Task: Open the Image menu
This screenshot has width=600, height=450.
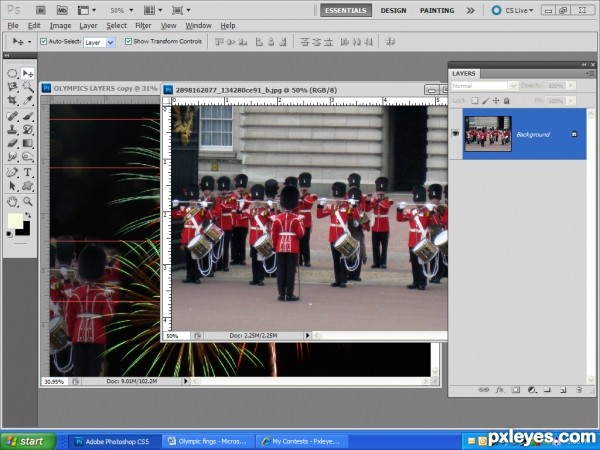Action: (60, 26)
